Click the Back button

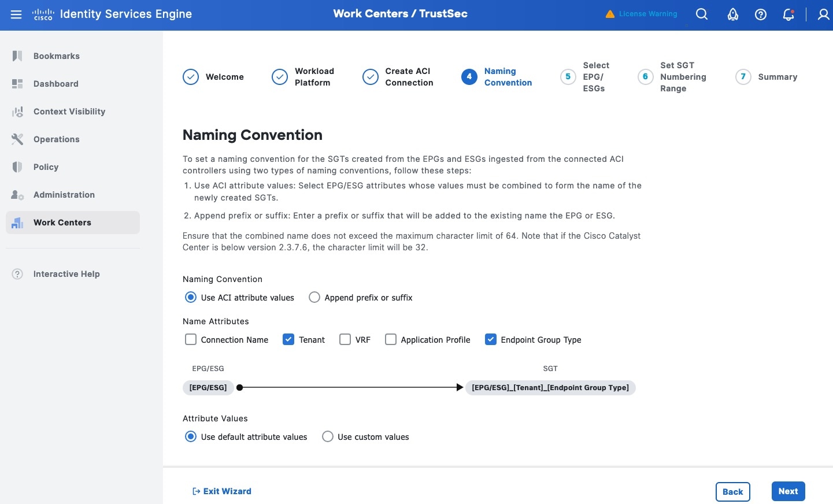(x=733, y=492)
